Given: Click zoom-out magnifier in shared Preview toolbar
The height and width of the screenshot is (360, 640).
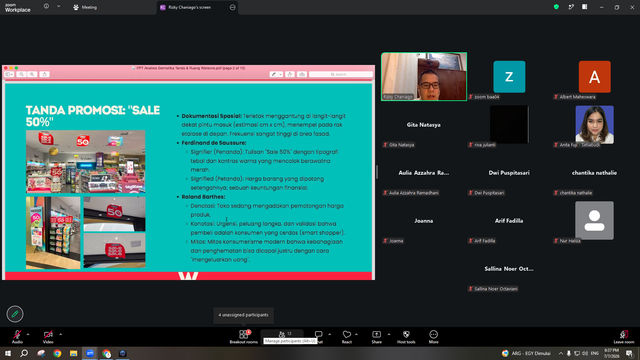Looking at the screenshot, I should pos(22,74).
